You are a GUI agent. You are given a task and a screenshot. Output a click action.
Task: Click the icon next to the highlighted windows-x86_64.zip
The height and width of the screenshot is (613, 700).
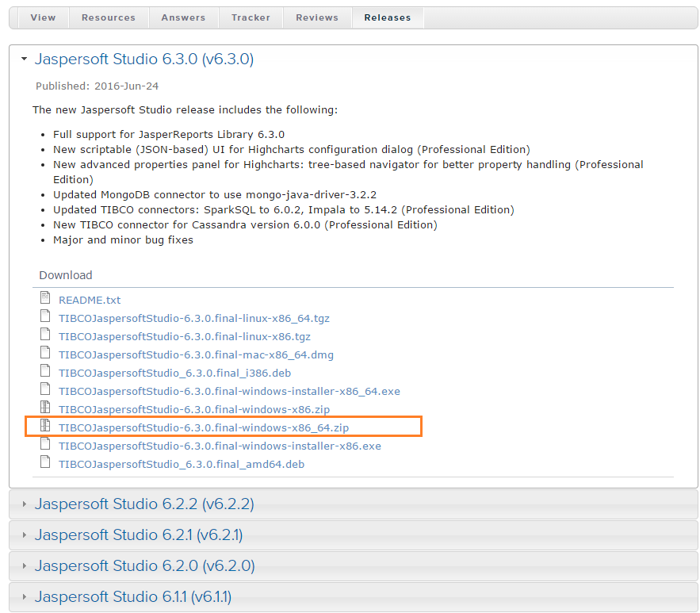pyautogui.click(x=45, y=425)
